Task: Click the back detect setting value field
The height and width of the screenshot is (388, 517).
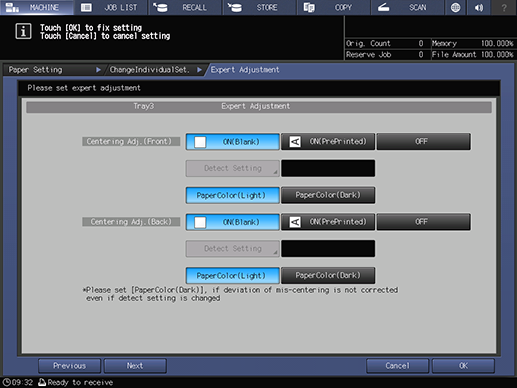Action: pos(328,249)
